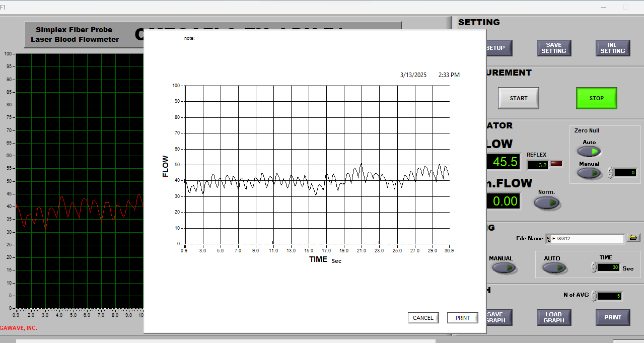The image size is (644, 343).
Task: Click CANCEL in the print preview dialog
Action: point(423,318)
